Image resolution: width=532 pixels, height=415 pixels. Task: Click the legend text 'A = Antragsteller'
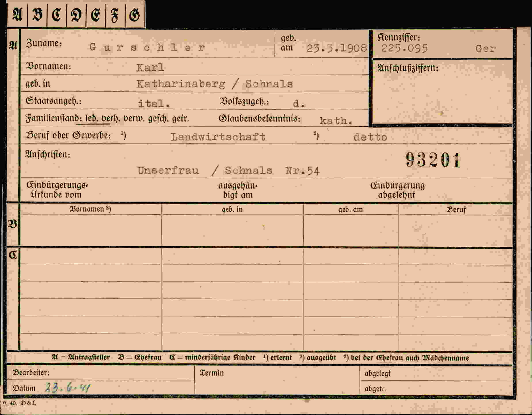click(x=81, y=357)
